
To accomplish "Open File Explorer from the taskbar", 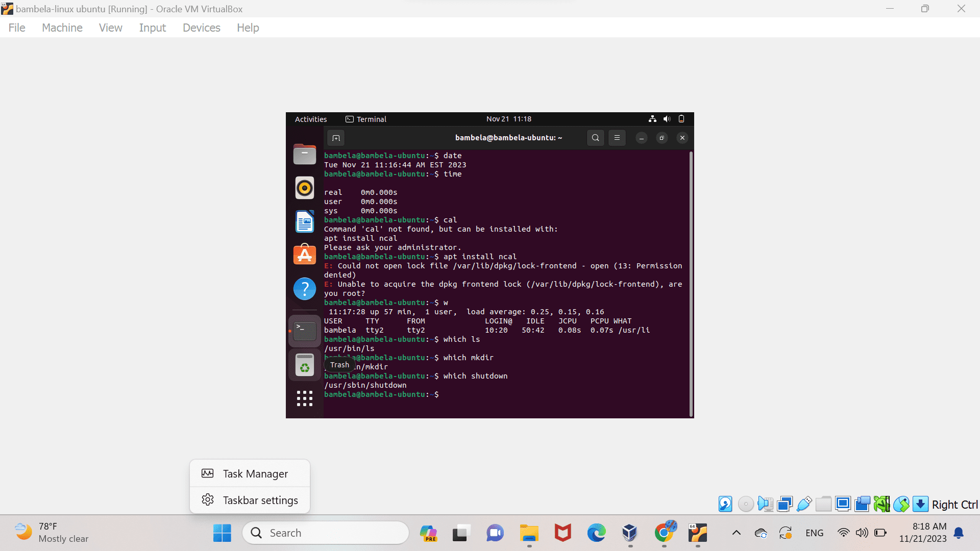I will pyautogui.click(x=529, y=533).
